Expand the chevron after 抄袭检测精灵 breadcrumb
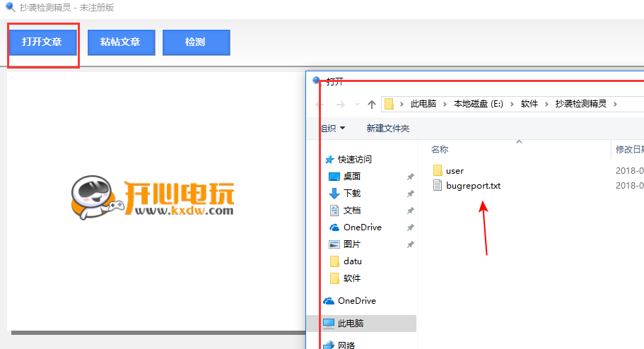Viewport: 644px width, 349px height. tap(615, 105)
